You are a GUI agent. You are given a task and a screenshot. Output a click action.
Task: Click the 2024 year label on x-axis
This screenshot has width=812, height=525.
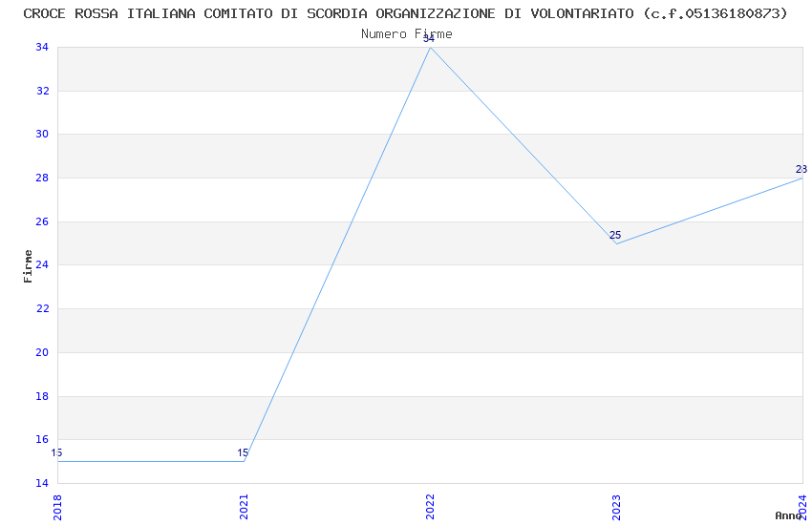[x=802, y=507]
